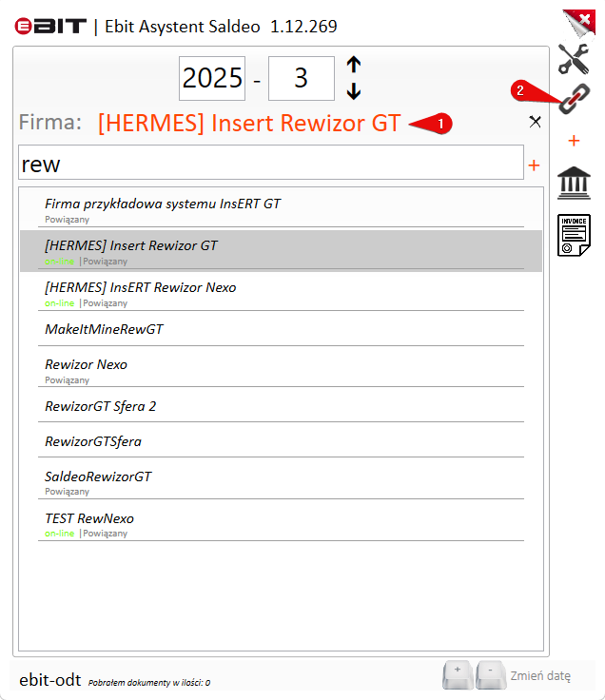Open the Invoice document icon
Image resolution: width=605 pixels, height=700 pixels.
pyautogui.click(x=574, y=235)
